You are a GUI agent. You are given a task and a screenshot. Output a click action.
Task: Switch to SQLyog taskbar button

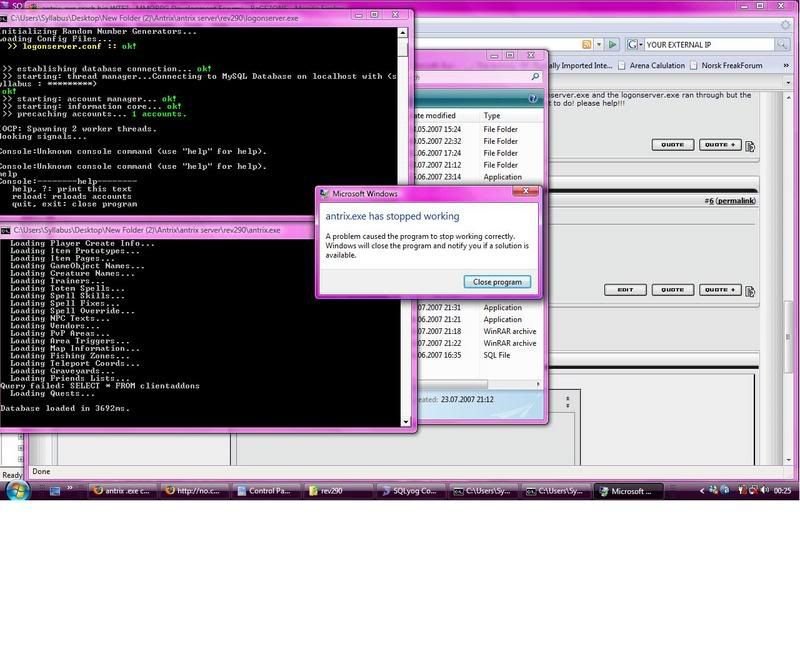coord(410,492)
